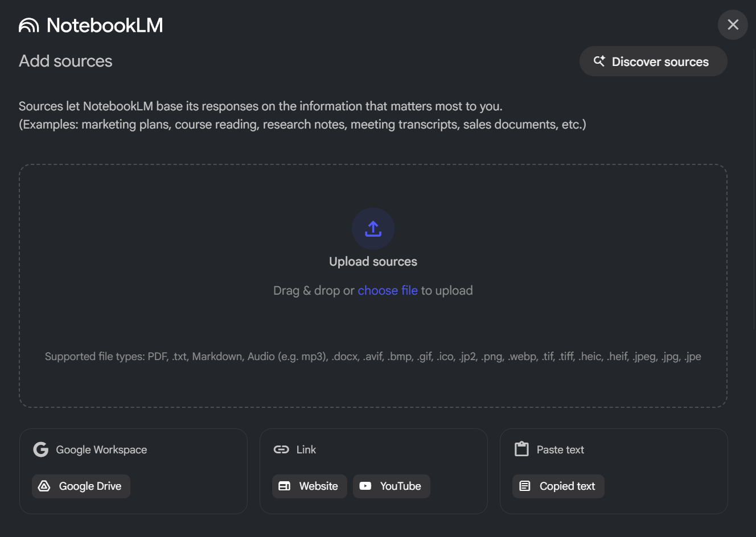Click the YouTube play icon
The width and height of the screenshot is (756, 537).
click(365, 486)
